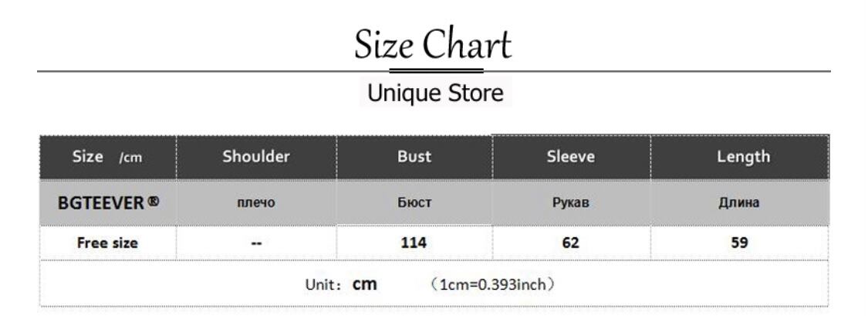This screenshot has height=316, width=868.
Task: Select the Sleeve column header
Action: click(x=571, y=157)
